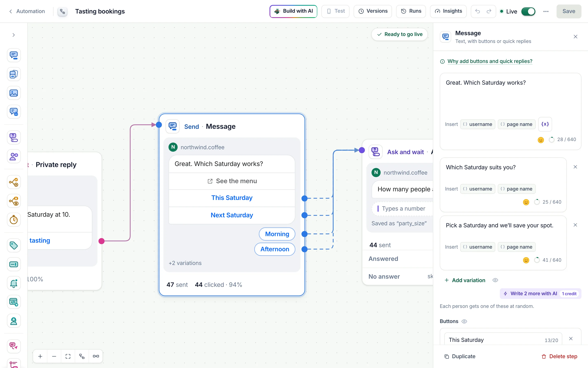Image resolution: width=588 pixels, height=368 pixels.
Task: Toggle the eye icon beside Buttons
Action: coord(464,322)
